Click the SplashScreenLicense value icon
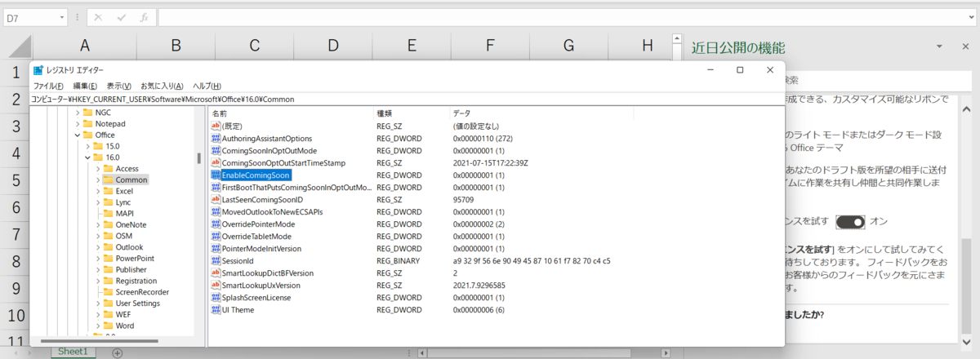This screenshot has height=359, width=980. click(216, 298)
